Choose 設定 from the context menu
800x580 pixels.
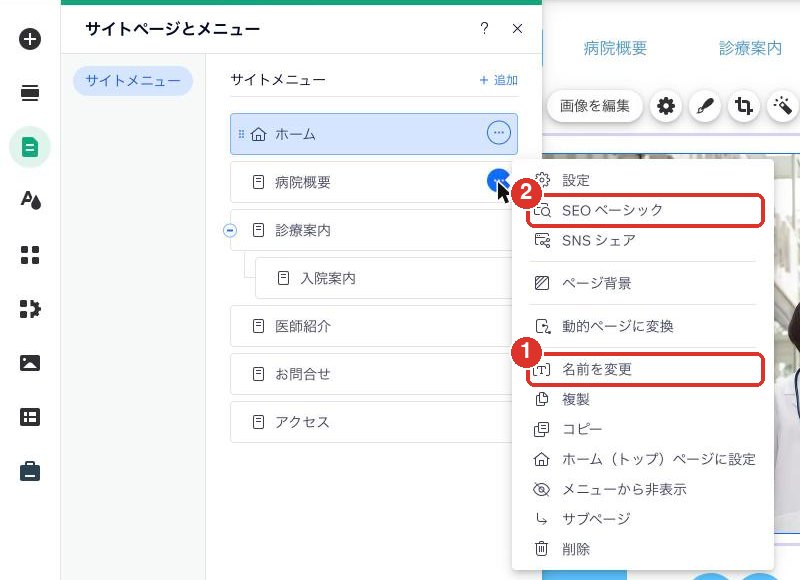[x=643, y=180]
